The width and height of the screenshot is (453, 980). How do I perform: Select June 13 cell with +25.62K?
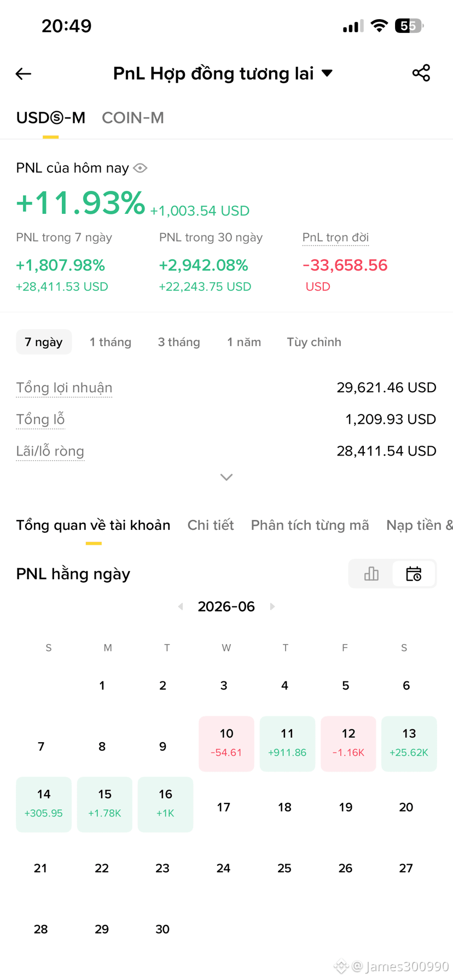coord(409,744)
